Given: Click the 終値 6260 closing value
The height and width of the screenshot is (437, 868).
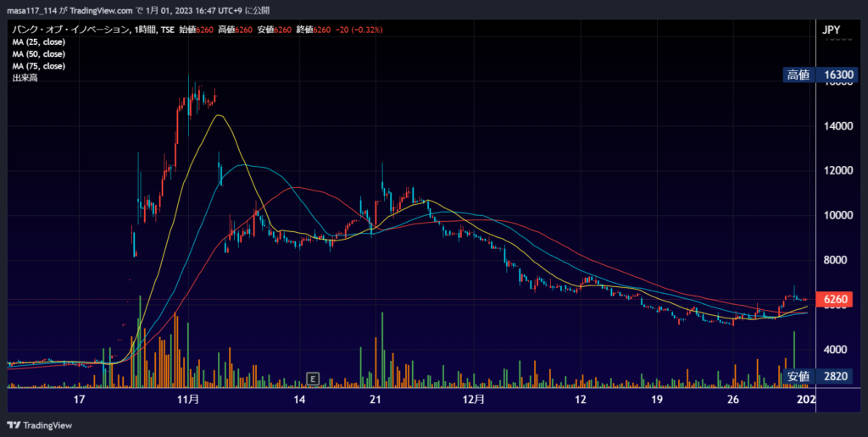Looking at the screenshot, I should 314,30.
